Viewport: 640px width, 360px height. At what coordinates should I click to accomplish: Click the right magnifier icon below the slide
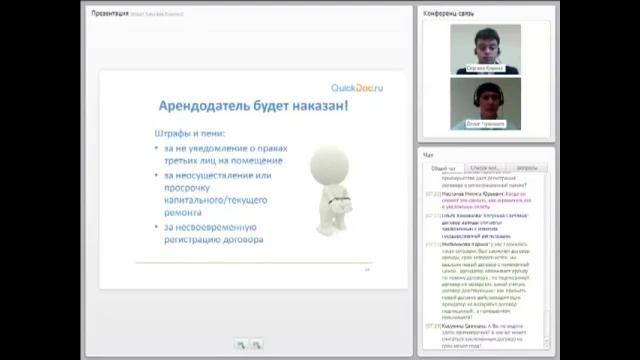tap(257, 345)
